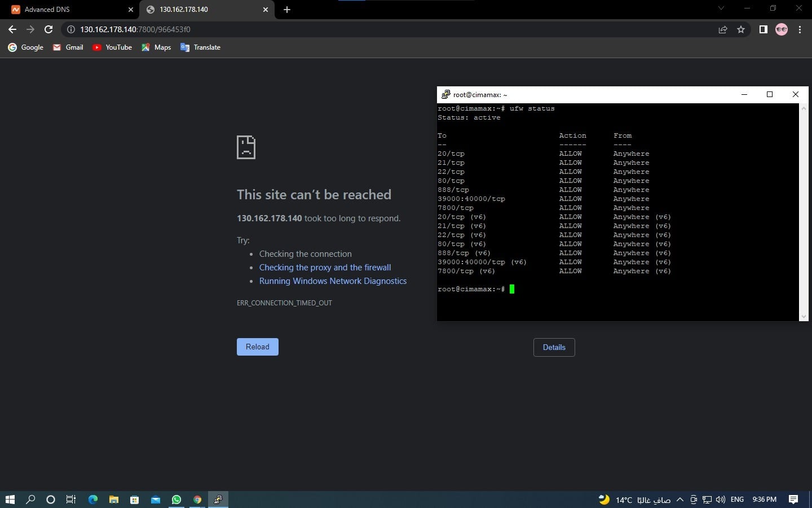Image resolution: width=812 pixels, height=508 pixels.
Task: View site information icon in address bar
Action: point(71,29)
